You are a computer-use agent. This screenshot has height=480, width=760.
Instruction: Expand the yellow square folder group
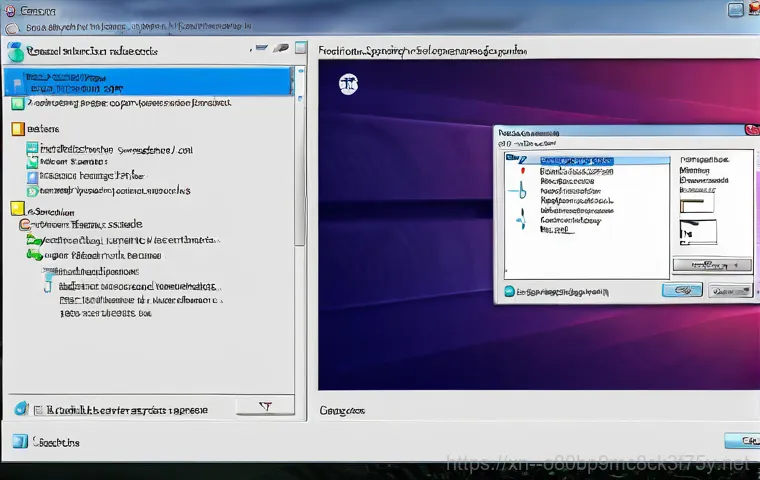pos(17,209)
